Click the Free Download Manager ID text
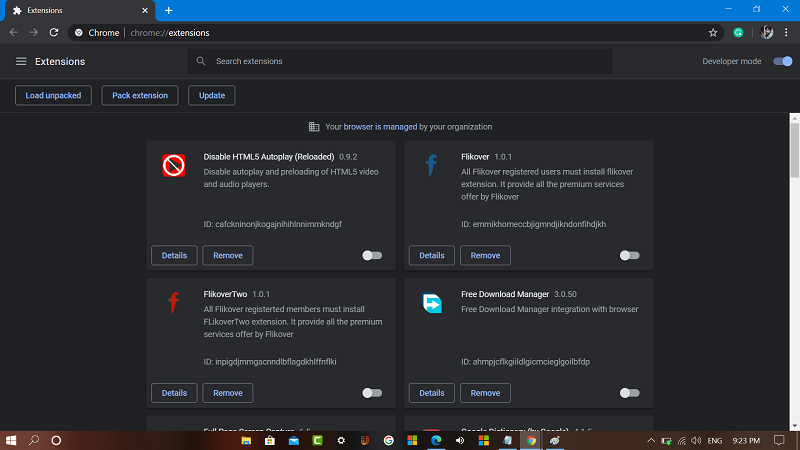The height and width of the screenshot is (450, 800). coord(525,362)
